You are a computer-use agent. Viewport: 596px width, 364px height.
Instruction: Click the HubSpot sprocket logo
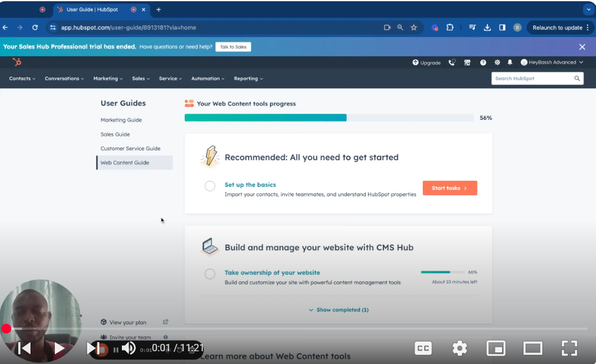click(16, 62)
